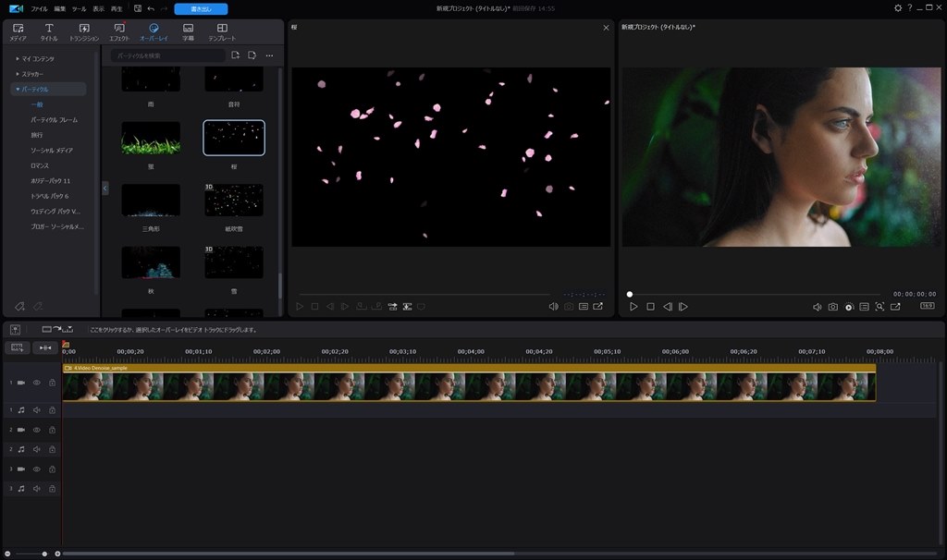Viewport: 947px width, 560px height.
Task: Click the 書き出し export button
Action: tap(201, 8)
